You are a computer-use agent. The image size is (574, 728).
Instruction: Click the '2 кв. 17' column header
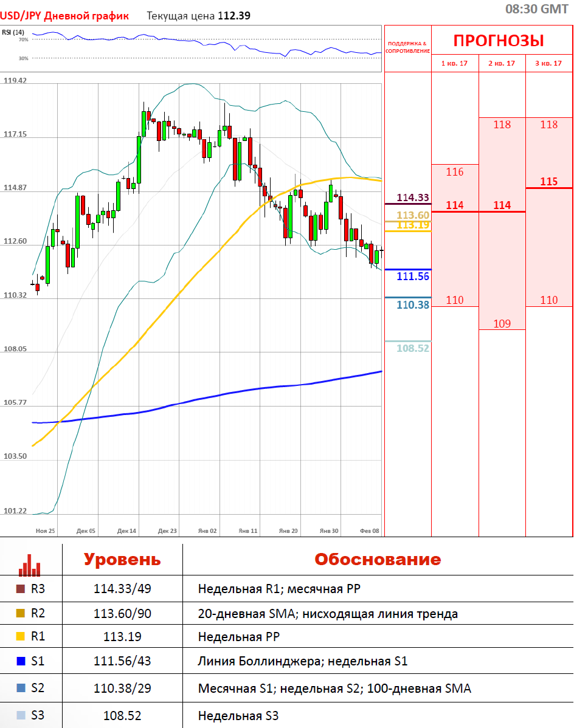502,63
